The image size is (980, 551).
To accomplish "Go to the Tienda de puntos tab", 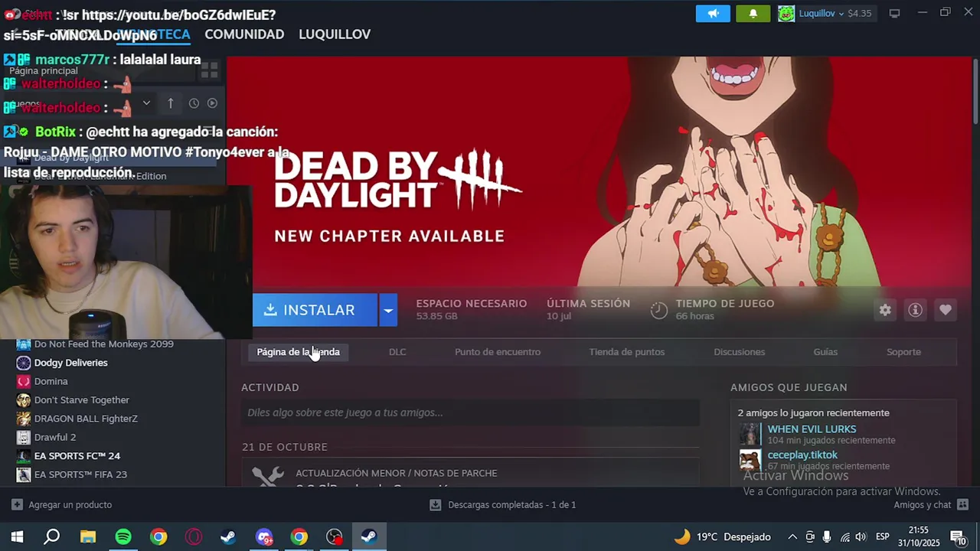I will point(627,352).
